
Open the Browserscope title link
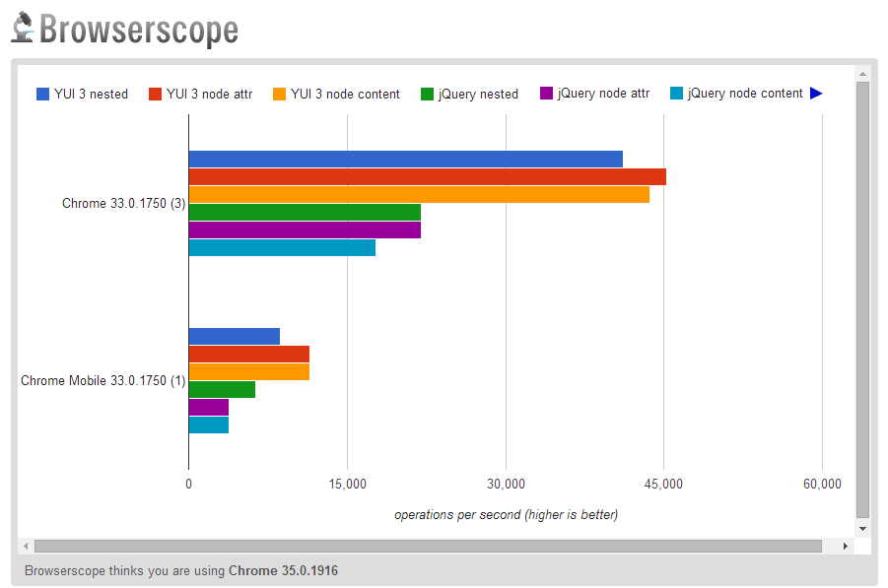(x=139, y=29)
